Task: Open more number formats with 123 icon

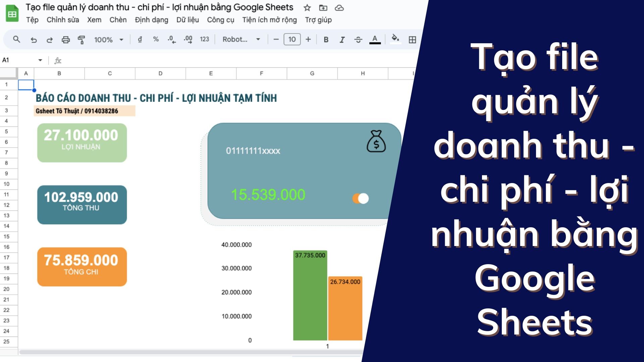Action: point(205,40)
